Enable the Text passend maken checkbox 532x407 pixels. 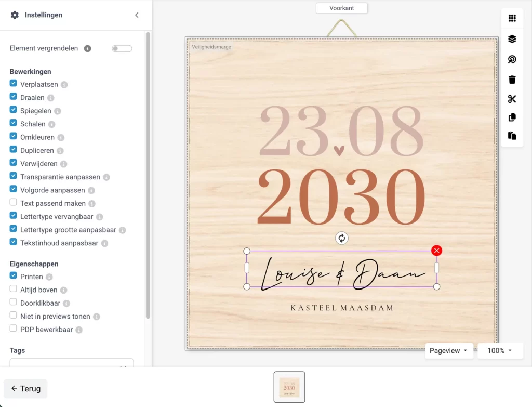[14, 203]
